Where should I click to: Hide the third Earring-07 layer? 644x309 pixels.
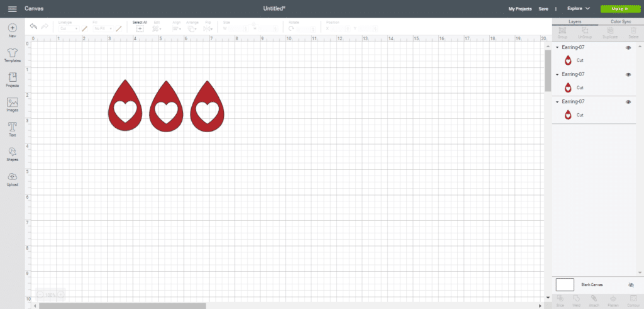click(628, 102)
